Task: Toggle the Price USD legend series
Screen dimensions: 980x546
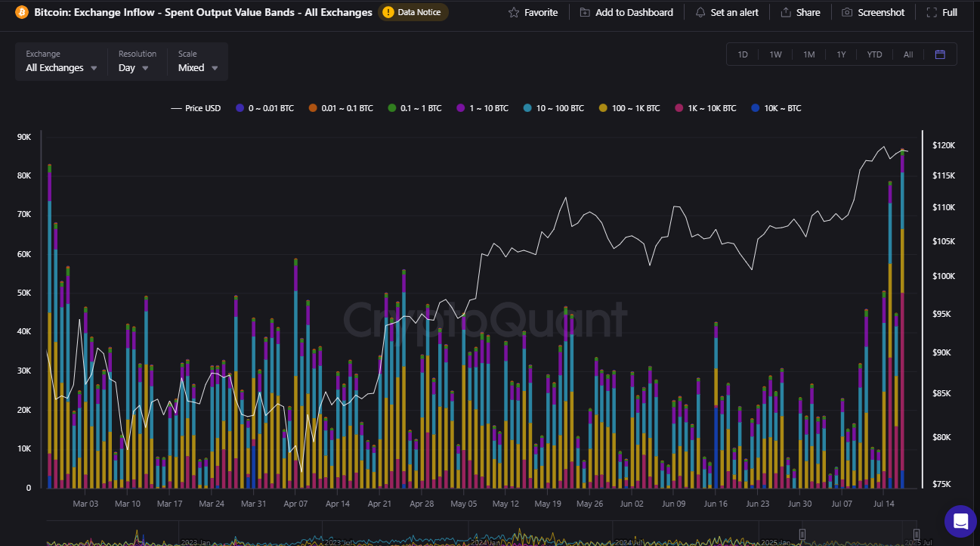Action: [x=196, y=108]
